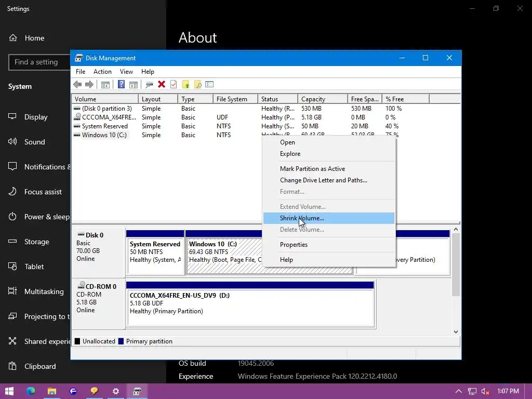Click the network tray icon

pos(472,391)
